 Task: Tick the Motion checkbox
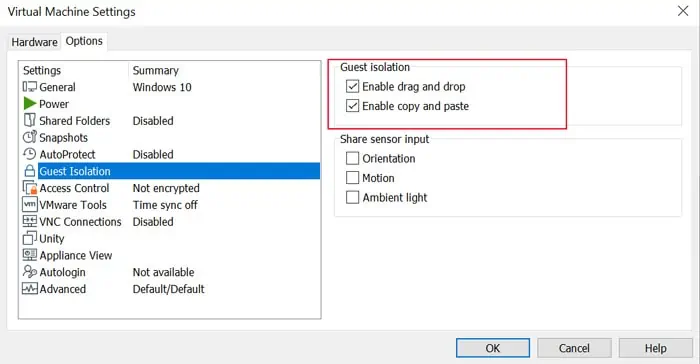point(352,178)
